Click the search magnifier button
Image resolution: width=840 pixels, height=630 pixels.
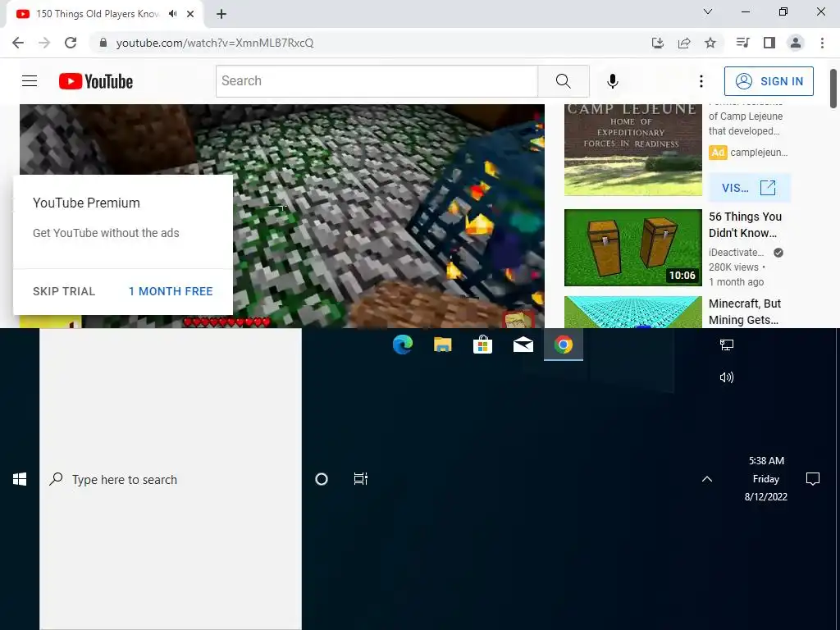pyautogui.click(x=563, y=81)
